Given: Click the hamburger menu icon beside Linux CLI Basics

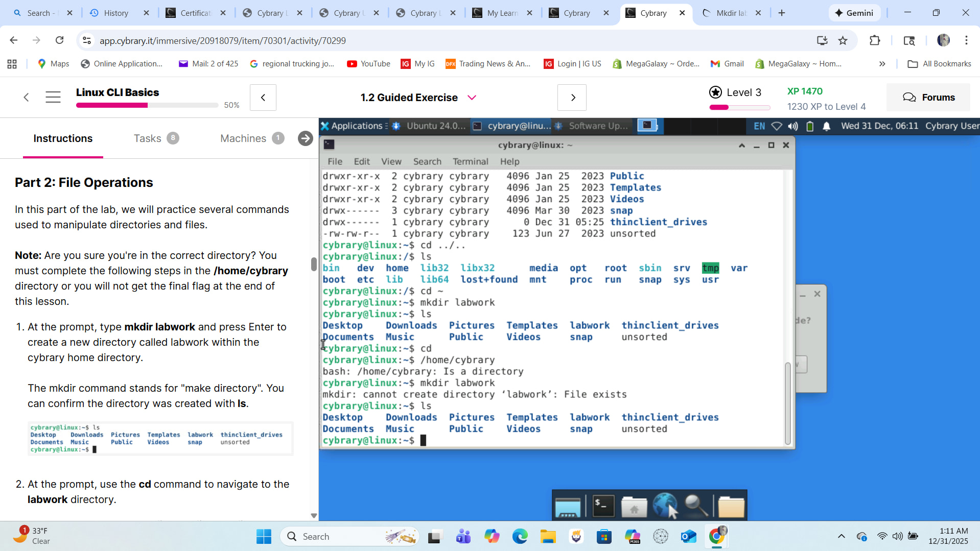Looking at the screenshot, I should 53,97.
